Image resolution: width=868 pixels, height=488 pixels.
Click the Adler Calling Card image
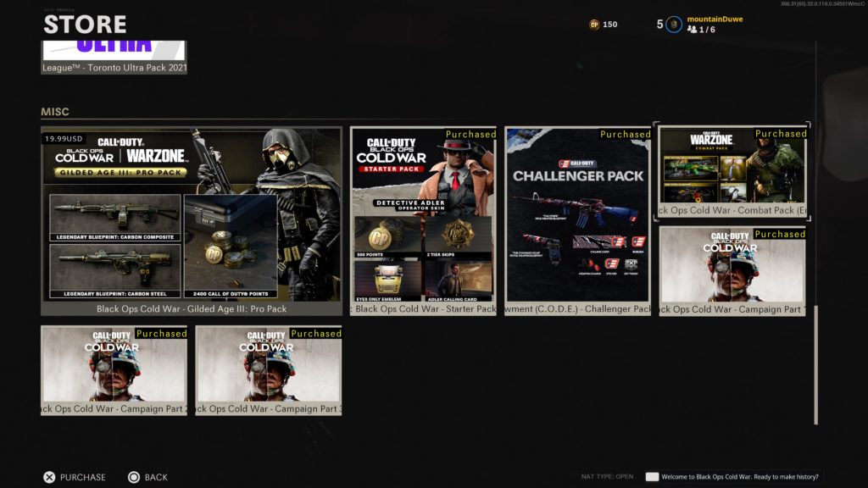pyautogui.click(x=459, y=279)
